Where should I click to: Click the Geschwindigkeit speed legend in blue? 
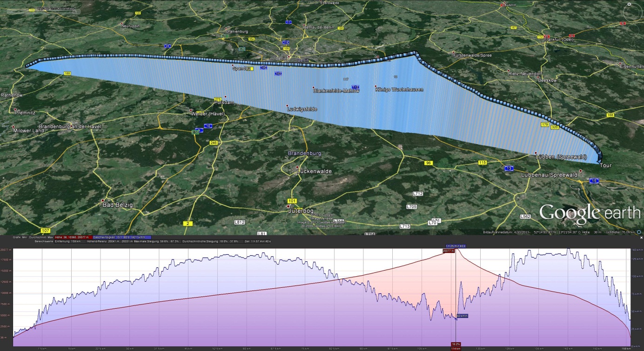coord(121,237)
